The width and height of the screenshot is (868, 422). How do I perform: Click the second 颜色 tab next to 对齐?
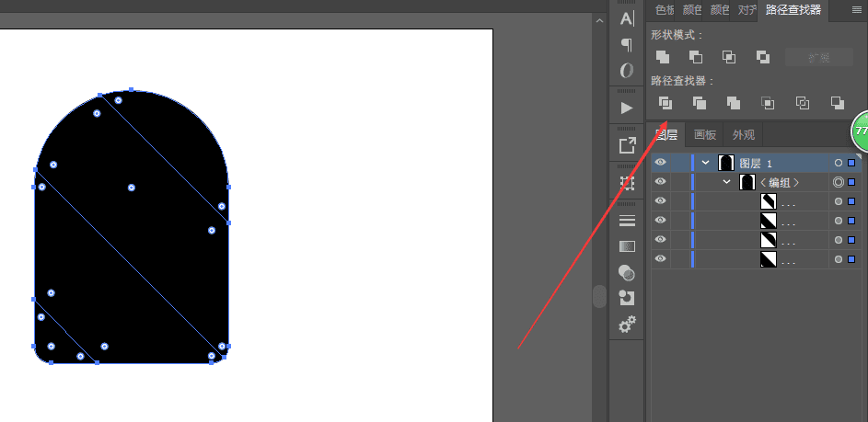(x=719, y=10)
